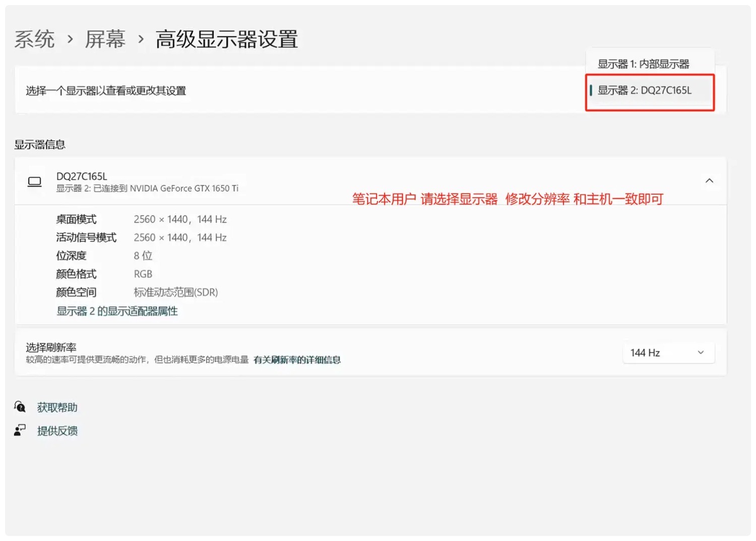Select 显示器 1: 内部显示器 from the list
This screenshot has width=756, height=541.
coord(643,64)
